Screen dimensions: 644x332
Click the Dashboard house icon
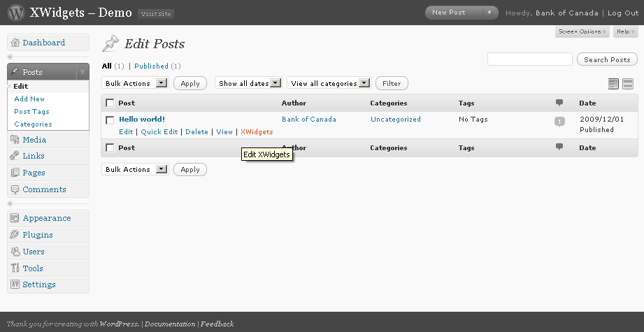15,43
